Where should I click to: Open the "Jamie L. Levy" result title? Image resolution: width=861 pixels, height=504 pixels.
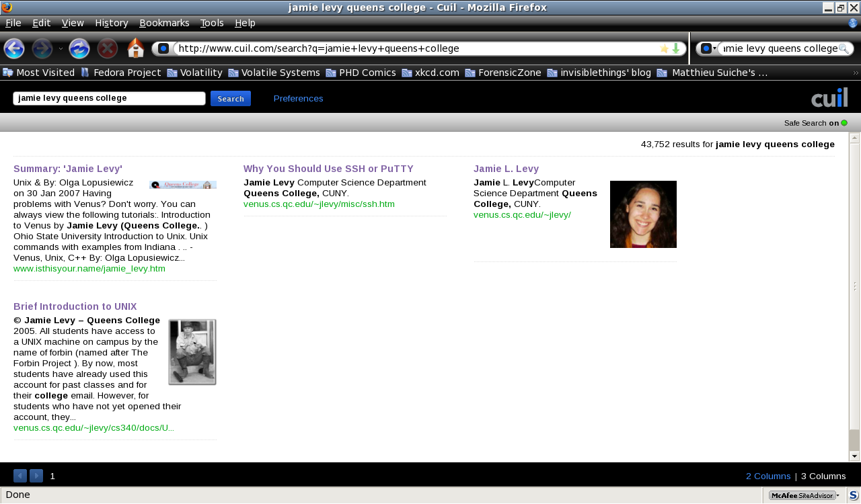click(506, 169)
